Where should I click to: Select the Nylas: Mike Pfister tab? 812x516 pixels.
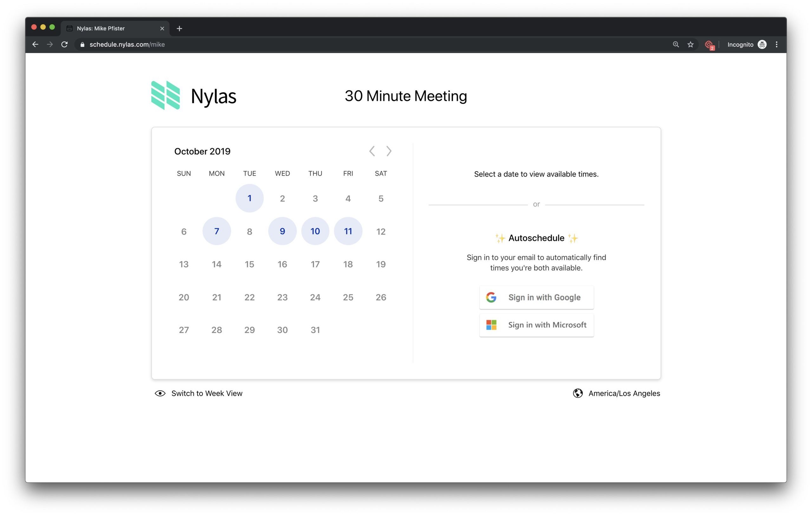coord(115,29)
